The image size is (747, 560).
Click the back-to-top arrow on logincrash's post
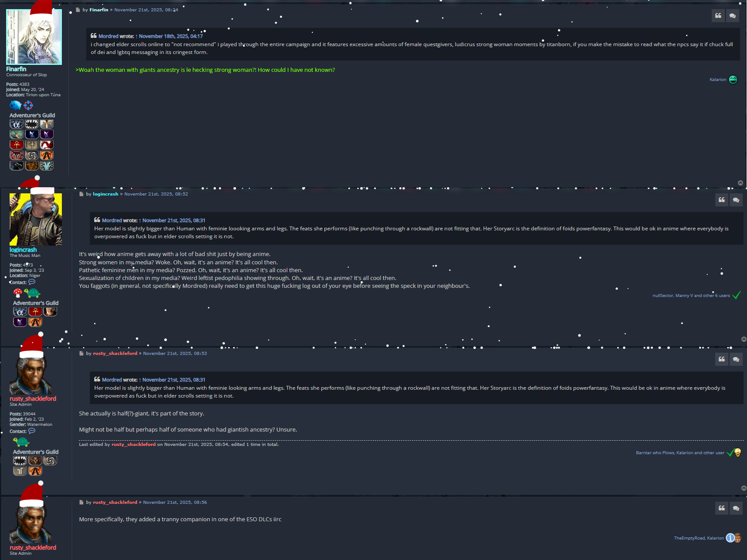[744, 339]
